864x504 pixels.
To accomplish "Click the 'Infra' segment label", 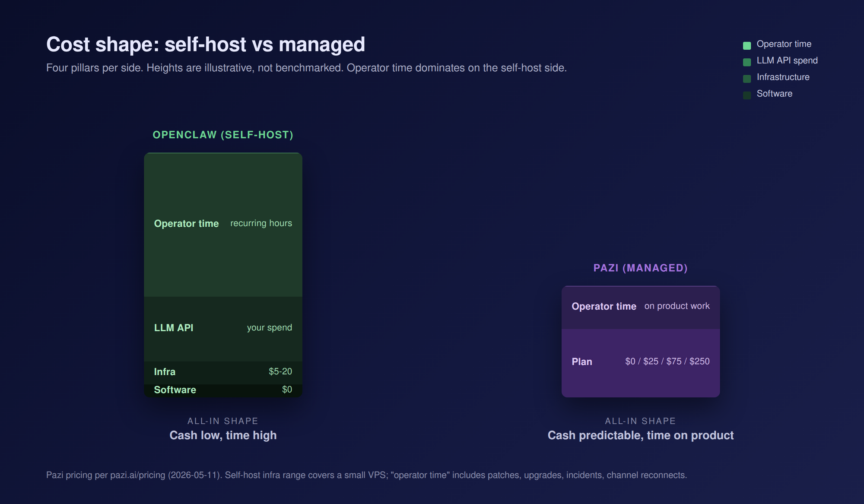I will coord(165,372).
